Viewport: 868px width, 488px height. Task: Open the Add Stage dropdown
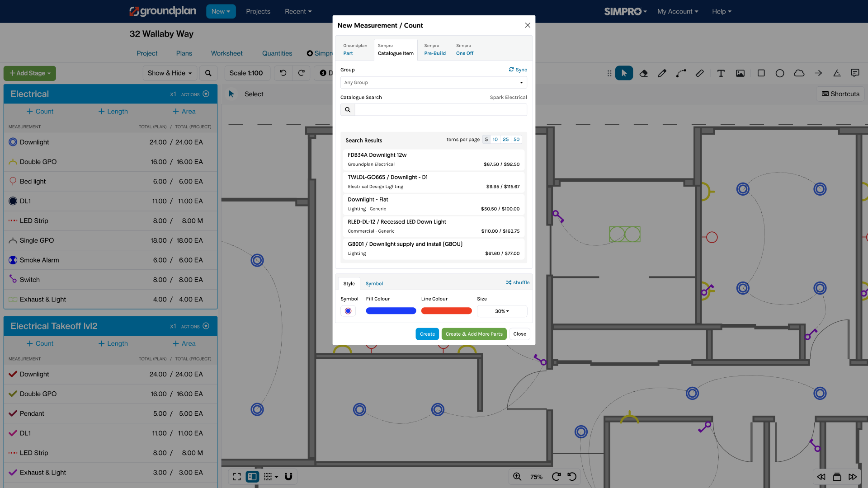[30, 73]
